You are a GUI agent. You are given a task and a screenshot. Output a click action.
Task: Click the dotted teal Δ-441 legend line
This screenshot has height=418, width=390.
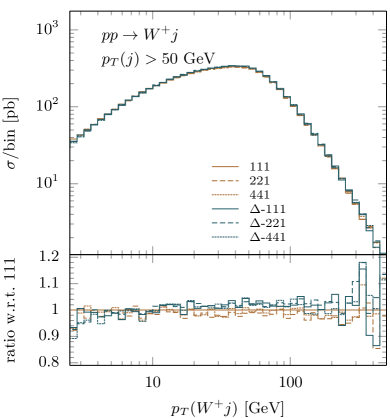(225, 237)
